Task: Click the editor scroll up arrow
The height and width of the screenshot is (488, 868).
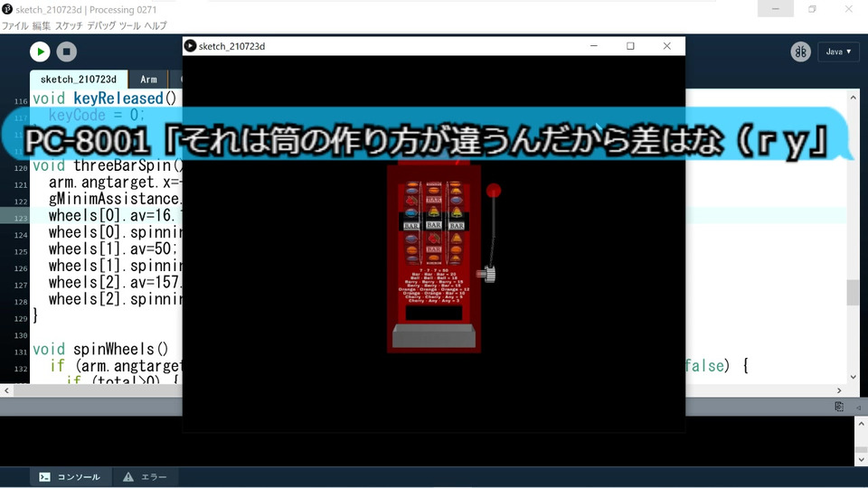Action: tap(853, 98)
